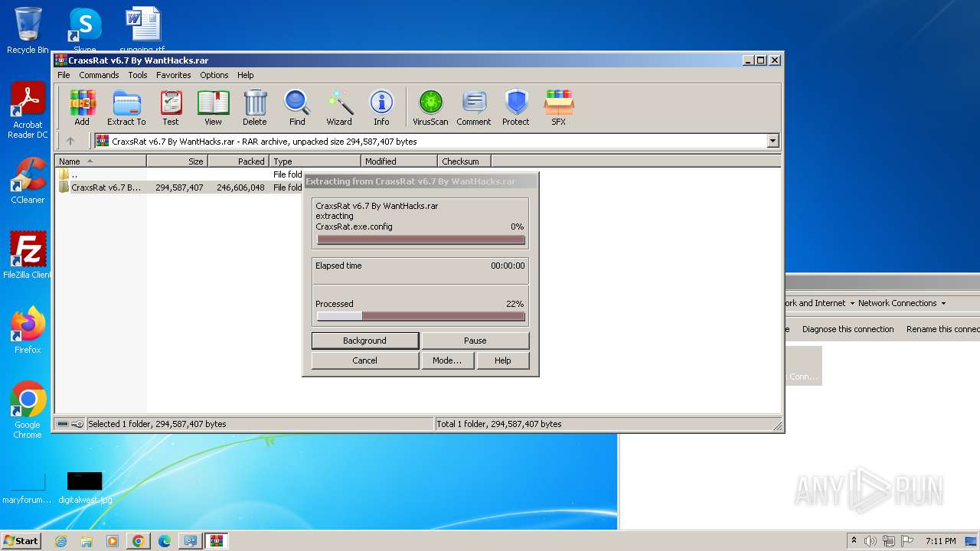This screenshot has width=980, height=551.
Task: Open maryforum desktop file
Action: point(27,488)
